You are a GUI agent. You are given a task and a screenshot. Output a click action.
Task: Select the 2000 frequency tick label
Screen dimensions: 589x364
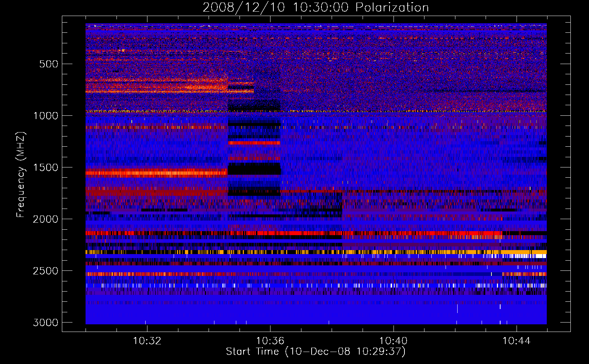click(46, 219)
